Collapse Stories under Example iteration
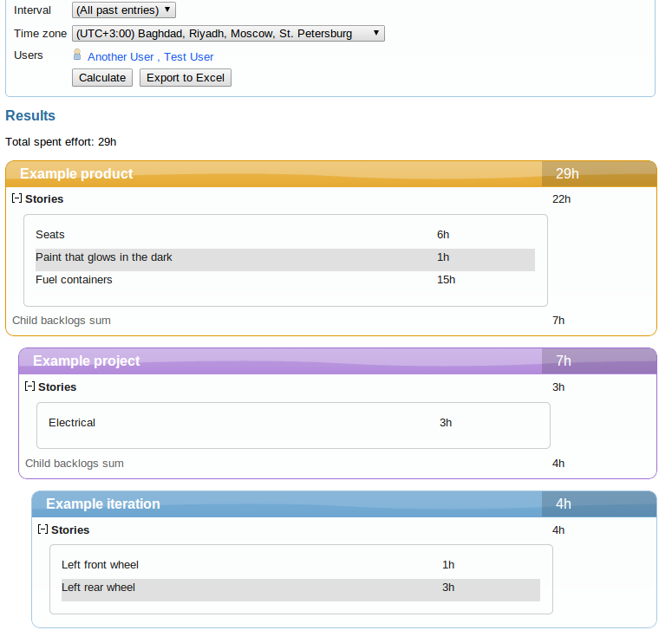672x643 pixels. tap(42, 529)
